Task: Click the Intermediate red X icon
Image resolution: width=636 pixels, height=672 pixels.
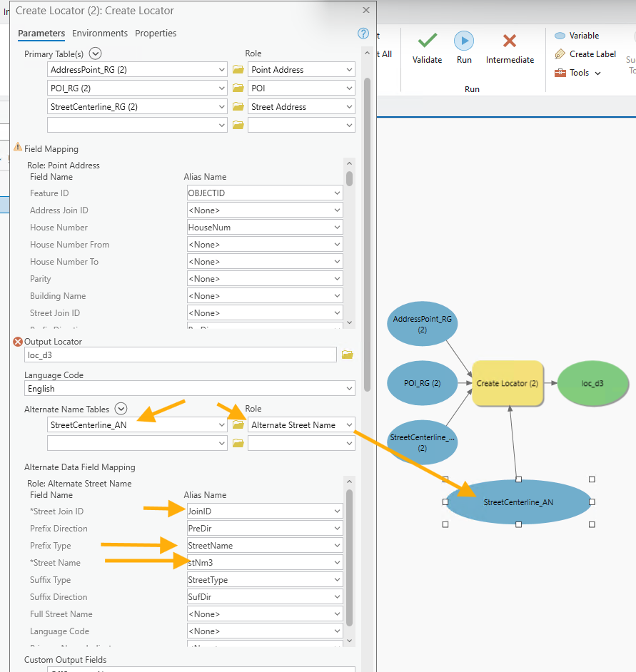Action: (510, 41)
